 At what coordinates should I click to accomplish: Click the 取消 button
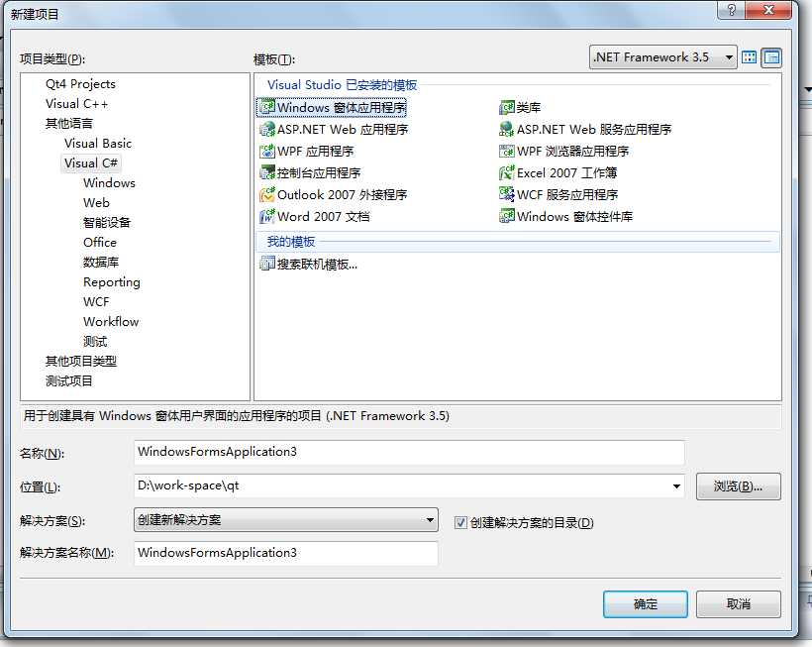pyautogui.click(x=739, y=604)
